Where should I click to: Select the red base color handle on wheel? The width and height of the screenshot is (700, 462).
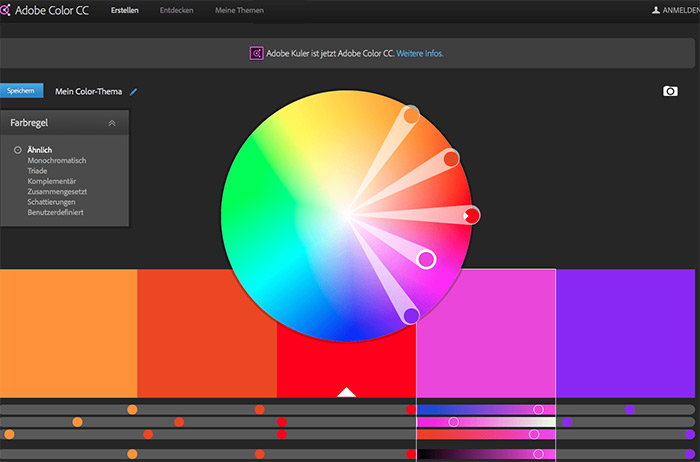coord(471,215)
